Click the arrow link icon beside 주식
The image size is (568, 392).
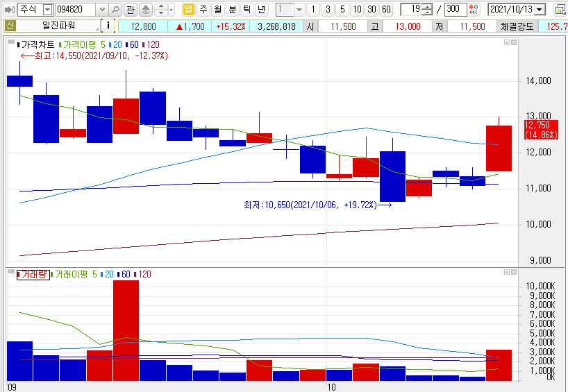pos(10,10)
